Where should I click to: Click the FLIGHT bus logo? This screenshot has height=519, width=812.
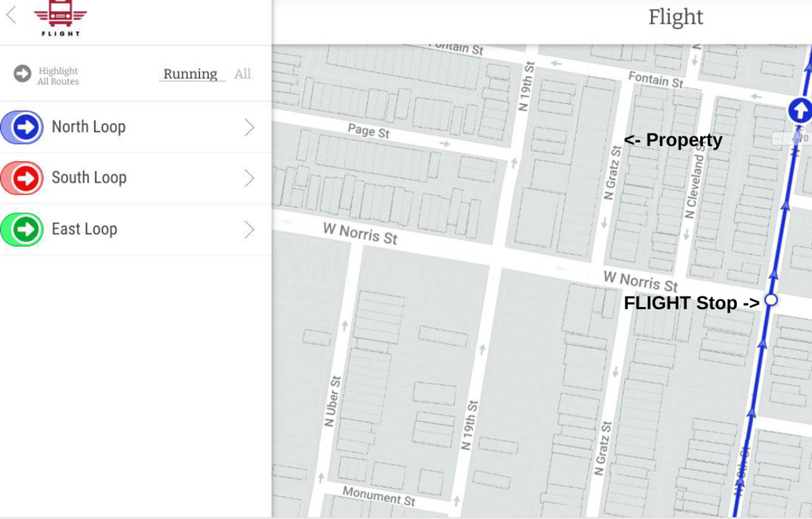(61, 18)
